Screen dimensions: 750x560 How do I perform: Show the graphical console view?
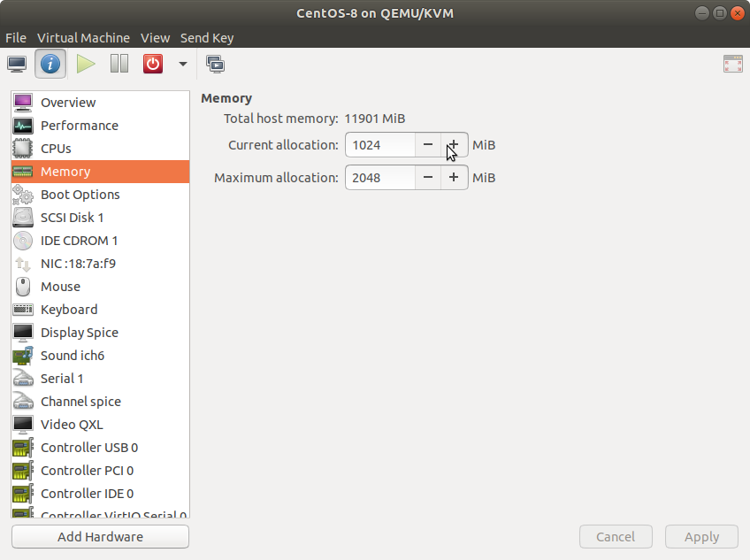[17, 64]
